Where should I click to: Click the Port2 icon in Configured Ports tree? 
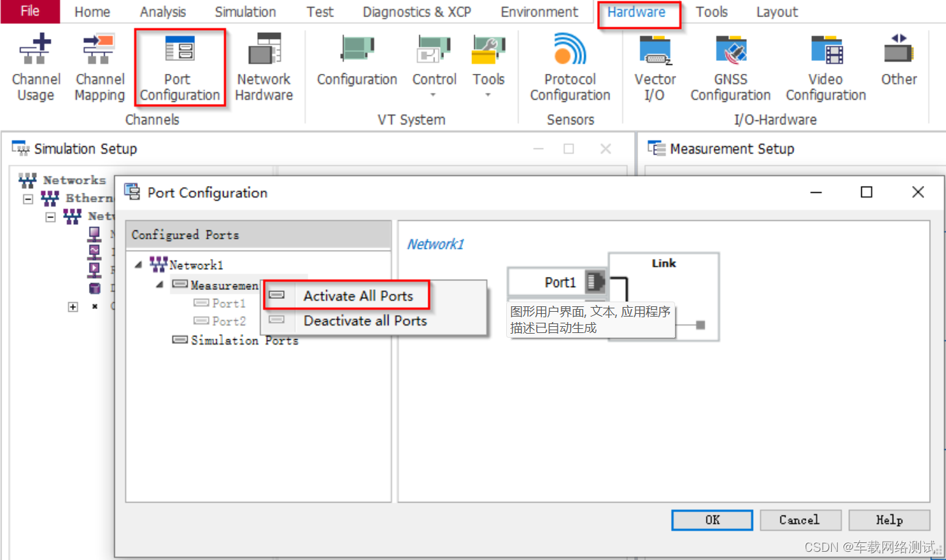[x=201, y=321]
